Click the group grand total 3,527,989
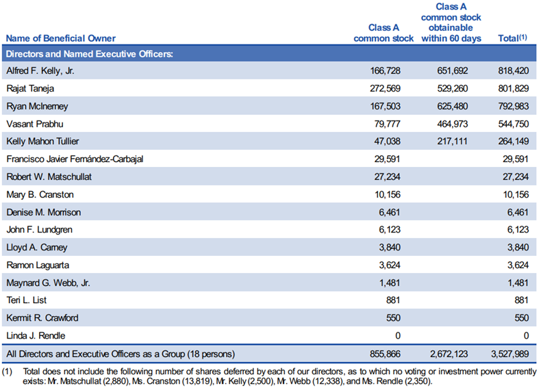Image resolution: width=539 pixels, height=392 pixels. 510,354
